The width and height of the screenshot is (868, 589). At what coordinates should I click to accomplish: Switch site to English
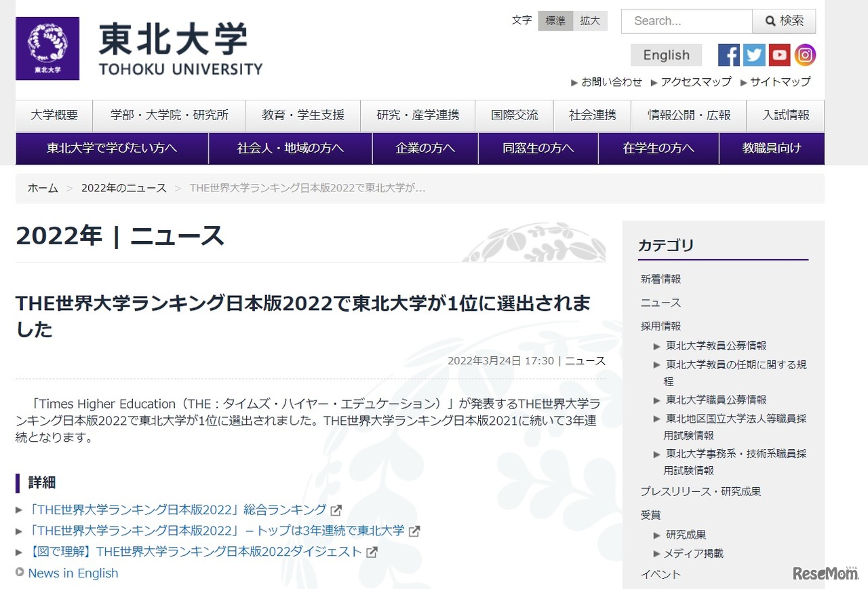[666, 55]
